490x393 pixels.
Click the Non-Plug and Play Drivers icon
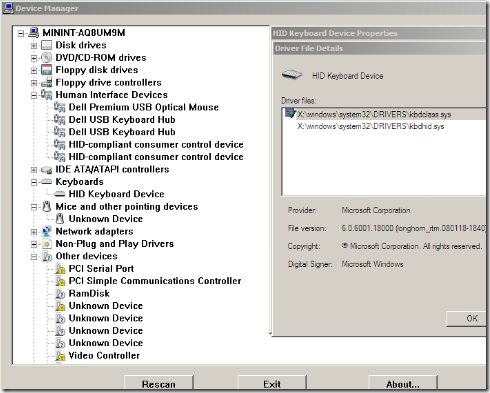46,244
